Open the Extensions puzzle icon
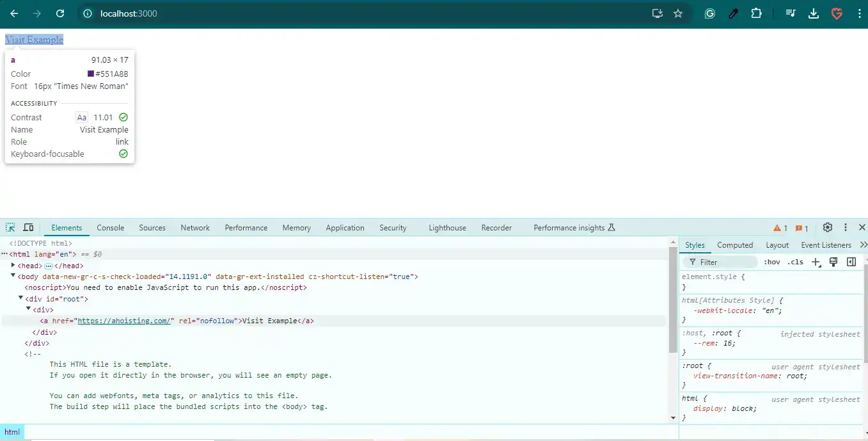This screenshot has width=868, height=441. click(756, 13)
